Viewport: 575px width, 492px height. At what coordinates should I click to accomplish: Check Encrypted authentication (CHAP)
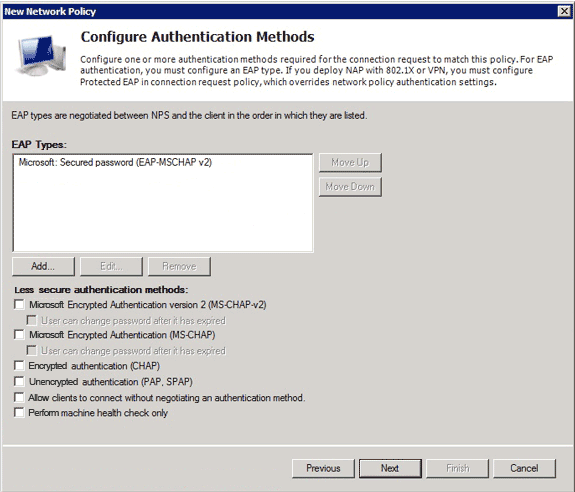point(19,366)
